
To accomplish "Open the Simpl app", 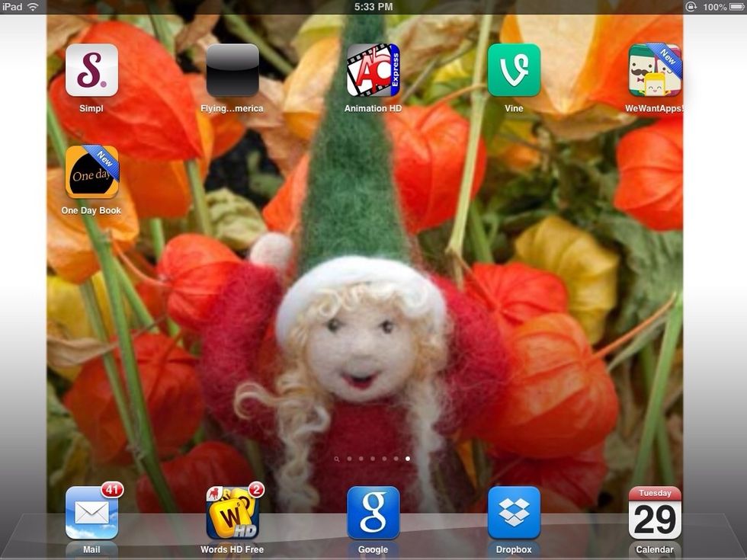I will (91, 70).
